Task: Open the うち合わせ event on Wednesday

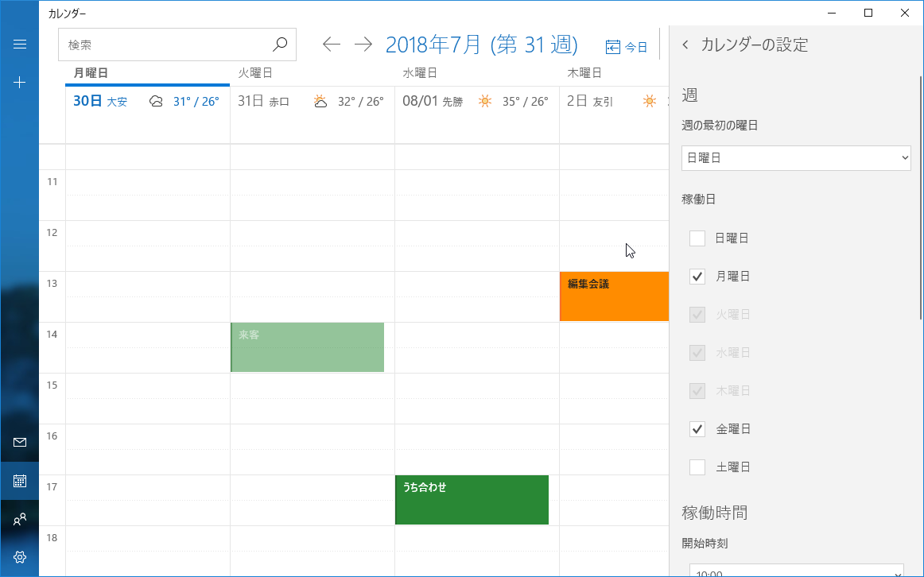Action: pyautogui.click(x=471, y=499)
